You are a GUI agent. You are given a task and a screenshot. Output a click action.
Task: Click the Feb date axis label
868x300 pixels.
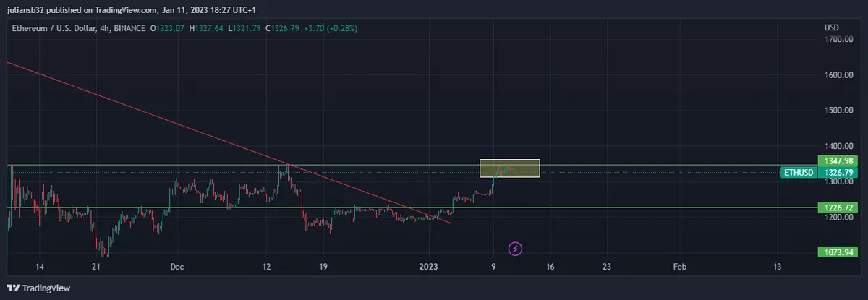(679, 266)
